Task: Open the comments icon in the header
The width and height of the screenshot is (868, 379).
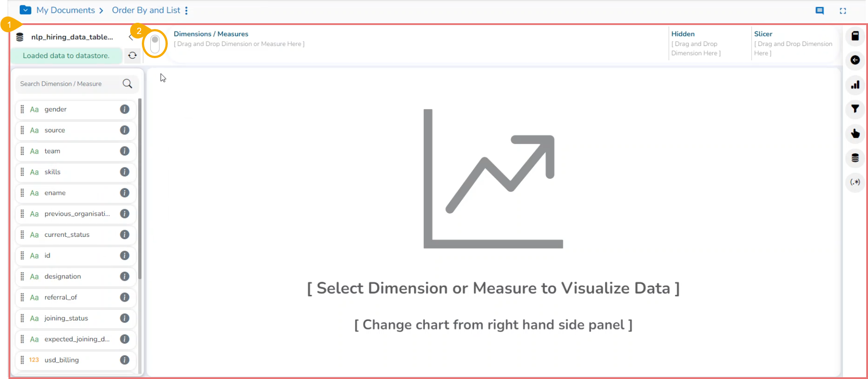Action: (820, 11)
